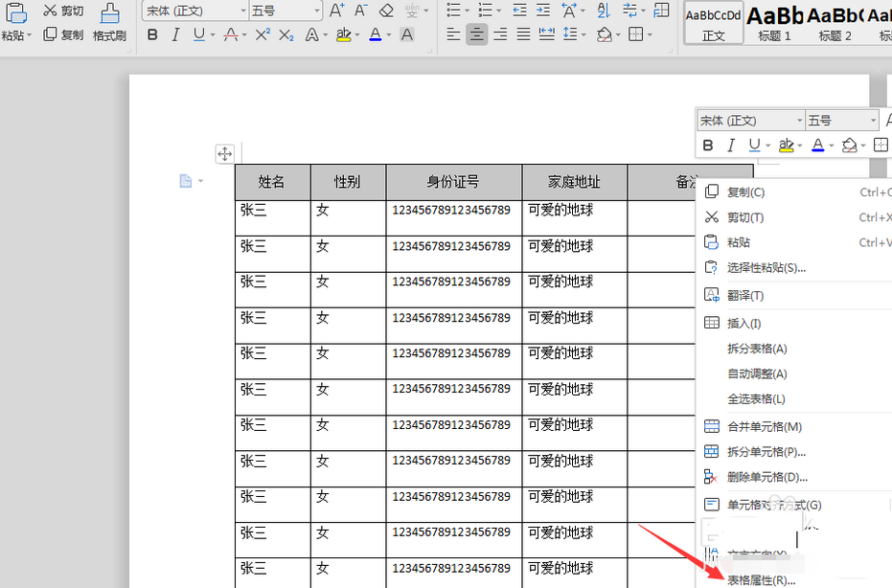
Task: Click the clear formatting eraser icon
Action: (x=384, y=11)
